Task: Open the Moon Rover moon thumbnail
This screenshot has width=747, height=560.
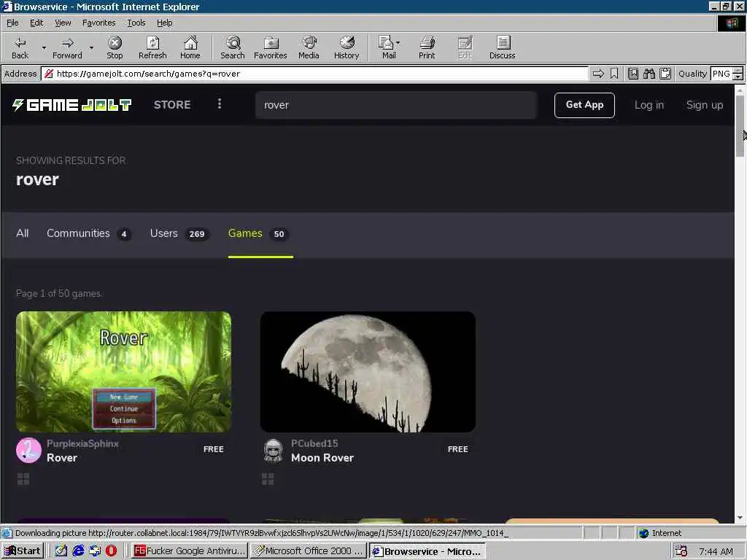Action: click(x=368, y=371)
